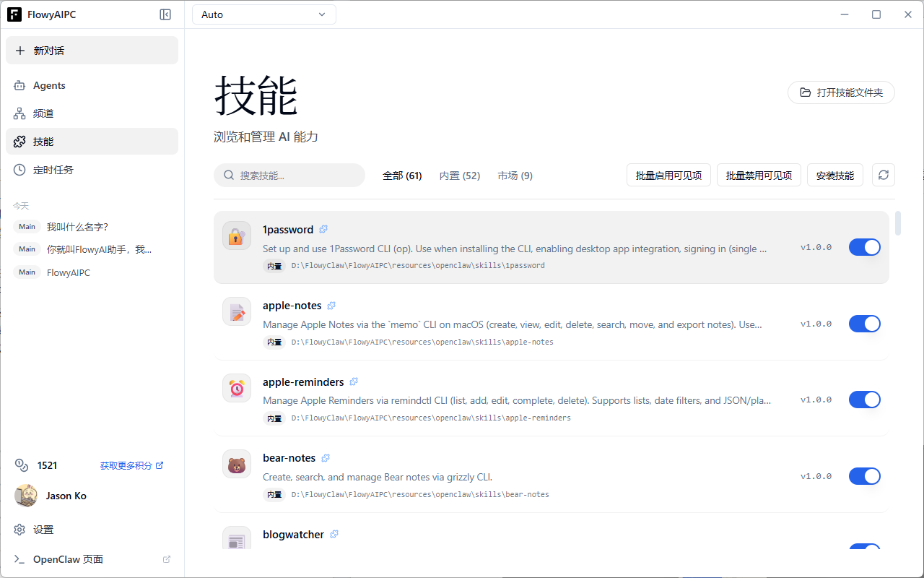Viewport: 924px width, 578px height.
Task: Open the Auto mode dropdown
Action: point(263,14)
